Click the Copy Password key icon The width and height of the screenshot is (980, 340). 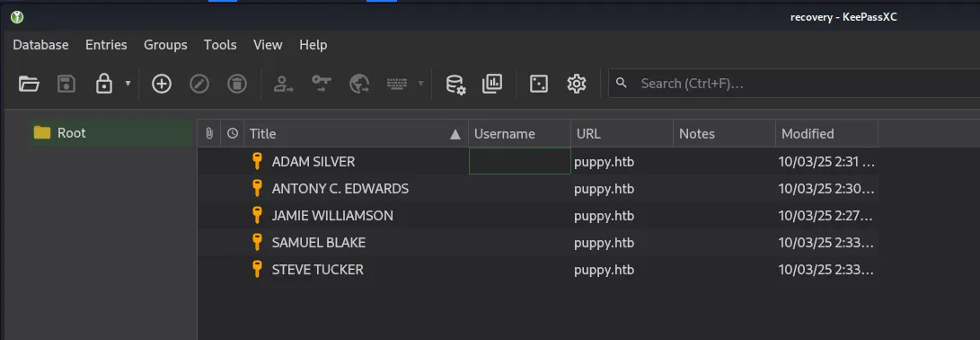point(322,84)
